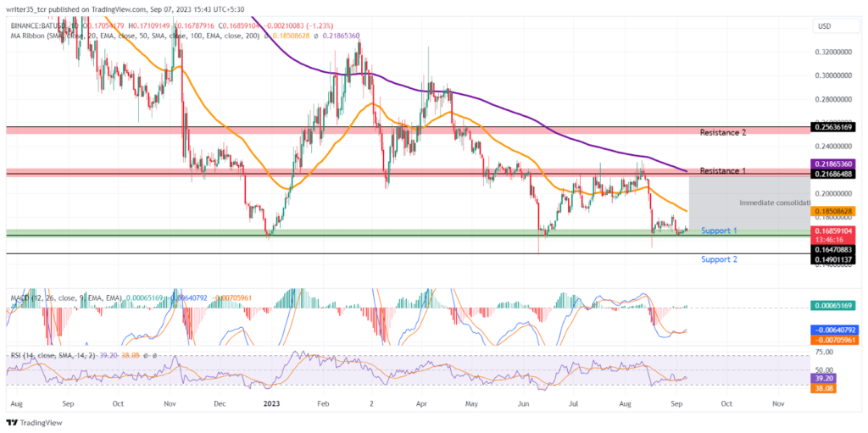Screen dimensions: 868x433
Task: Click the 0.21686488 price axis label
Action: pyautogui.click(x=833, y=174)
